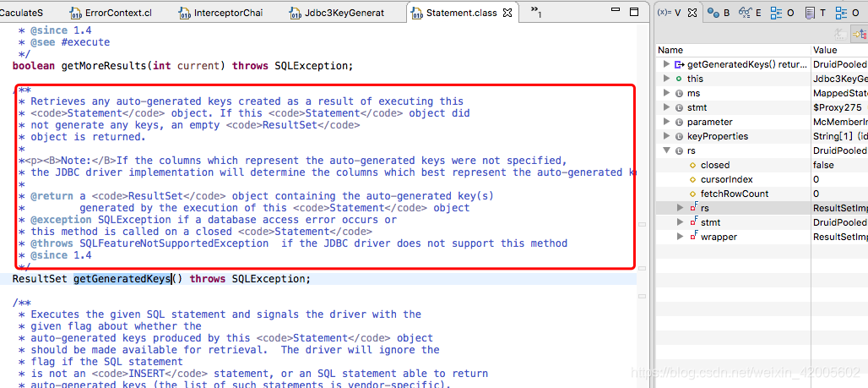The image size is (868, 388).
Task: Click the value 'false' for closed
Action: click(x=824, y=165)
